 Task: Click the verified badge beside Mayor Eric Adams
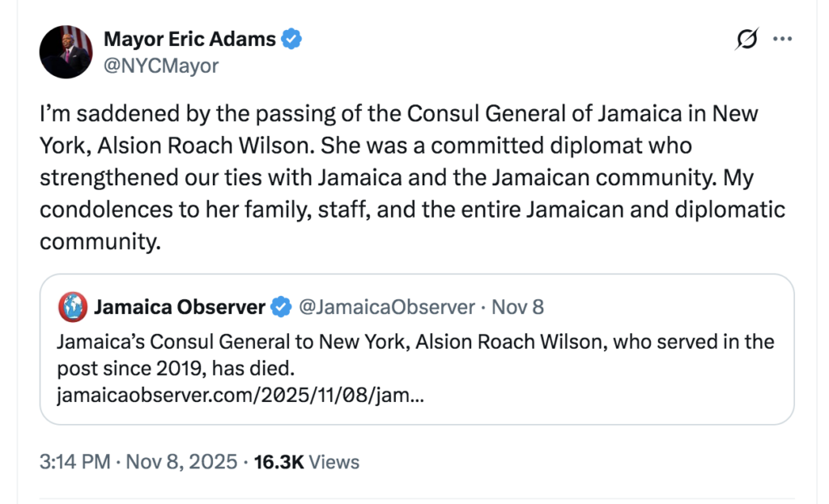[291, 39]
